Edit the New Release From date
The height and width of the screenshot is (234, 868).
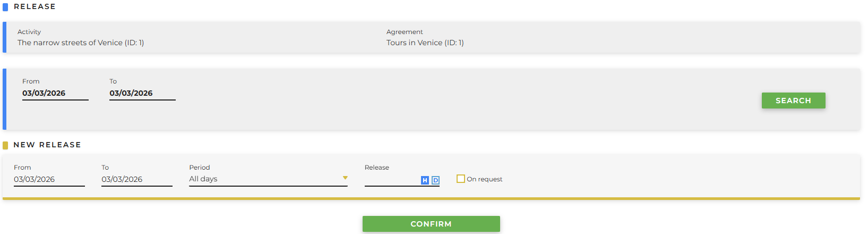[49, 179]
